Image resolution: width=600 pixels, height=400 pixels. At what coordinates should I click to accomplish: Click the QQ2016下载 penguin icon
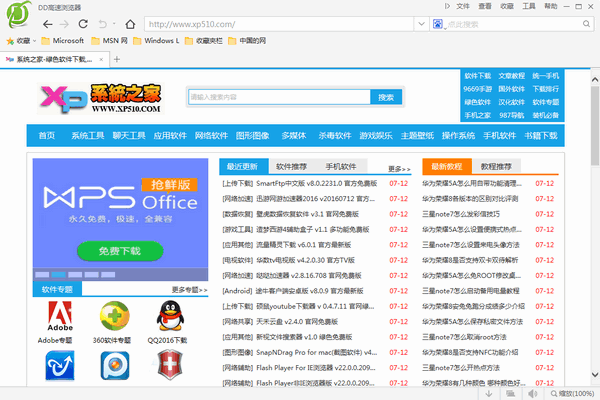pyautogui.click(x=170, y=315)
